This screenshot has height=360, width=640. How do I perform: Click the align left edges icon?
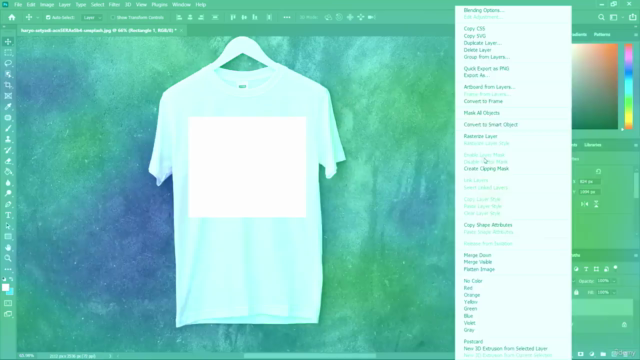pos(179,17)
